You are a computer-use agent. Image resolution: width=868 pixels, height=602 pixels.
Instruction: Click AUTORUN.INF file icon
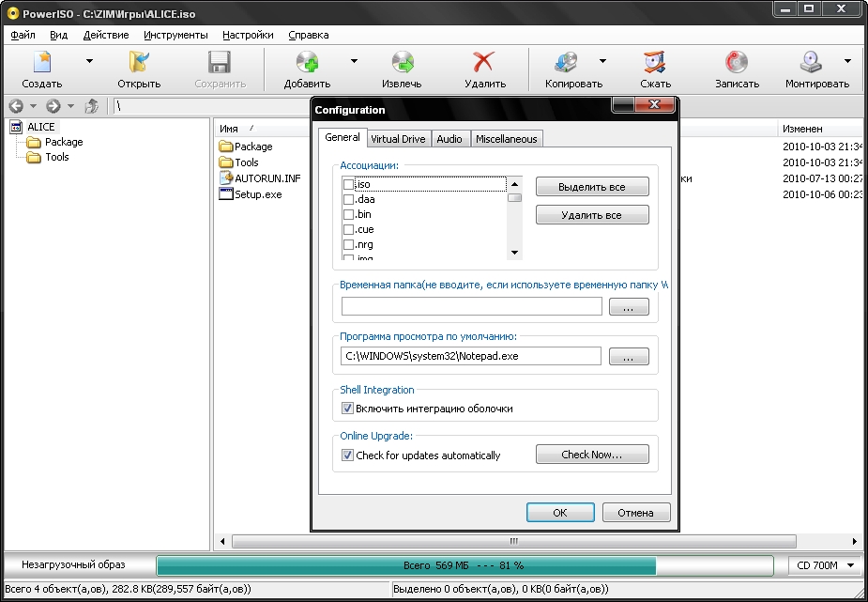pos(226,178)
